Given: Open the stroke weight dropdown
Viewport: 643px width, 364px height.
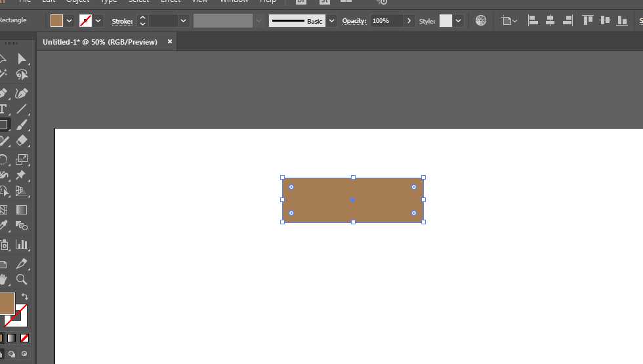Looking at the screenshot, I should tap(183, 21).
